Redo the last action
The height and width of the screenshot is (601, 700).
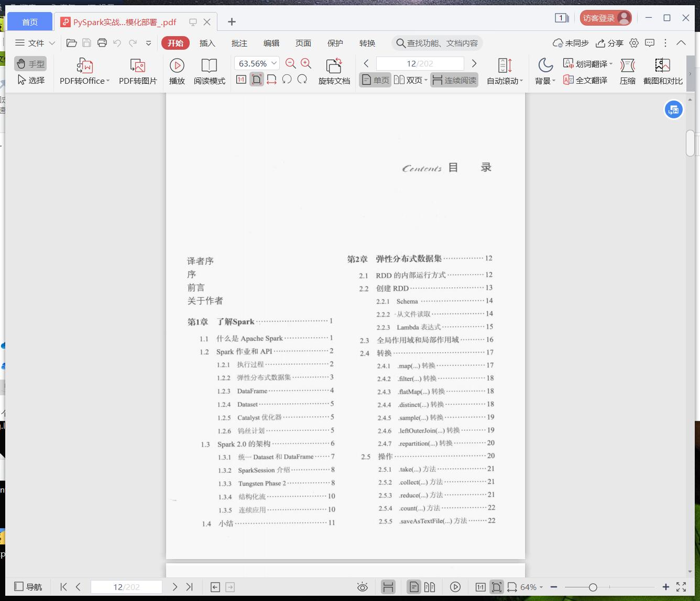pyautogui.click(x=133, y=43)
